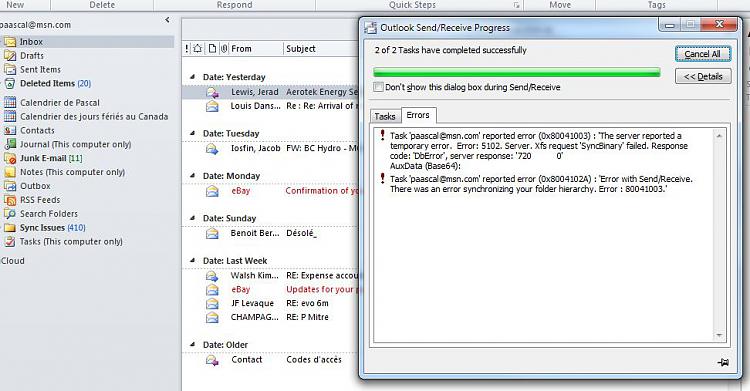Enable Don't show this dialog box checkbox

pyautogui.click(x=378, y=87)
